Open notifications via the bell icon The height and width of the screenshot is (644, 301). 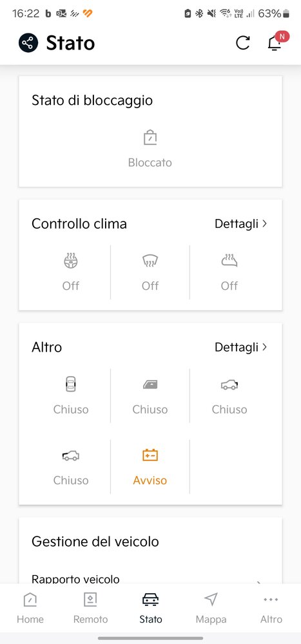275,43
